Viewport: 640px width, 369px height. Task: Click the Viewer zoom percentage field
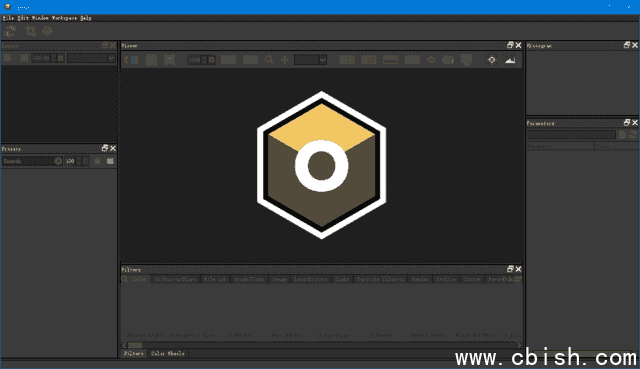pos(194,60)
